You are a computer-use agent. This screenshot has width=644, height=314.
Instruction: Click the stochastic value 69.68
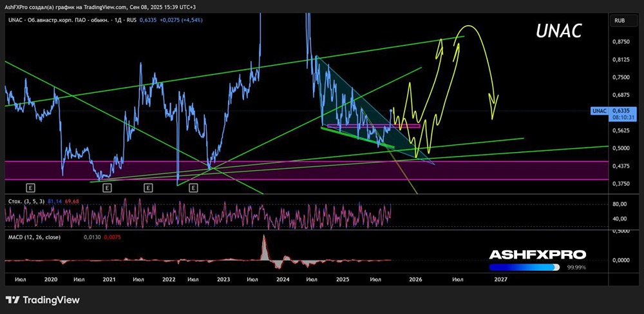click(72, 201)
